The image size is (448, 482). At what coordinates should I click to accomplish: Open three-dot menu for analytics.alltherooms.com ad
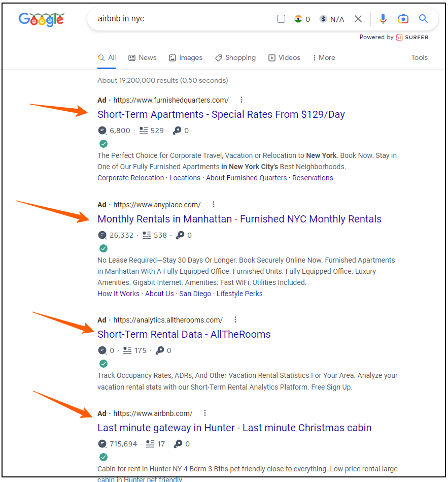(x=235, y=319)
